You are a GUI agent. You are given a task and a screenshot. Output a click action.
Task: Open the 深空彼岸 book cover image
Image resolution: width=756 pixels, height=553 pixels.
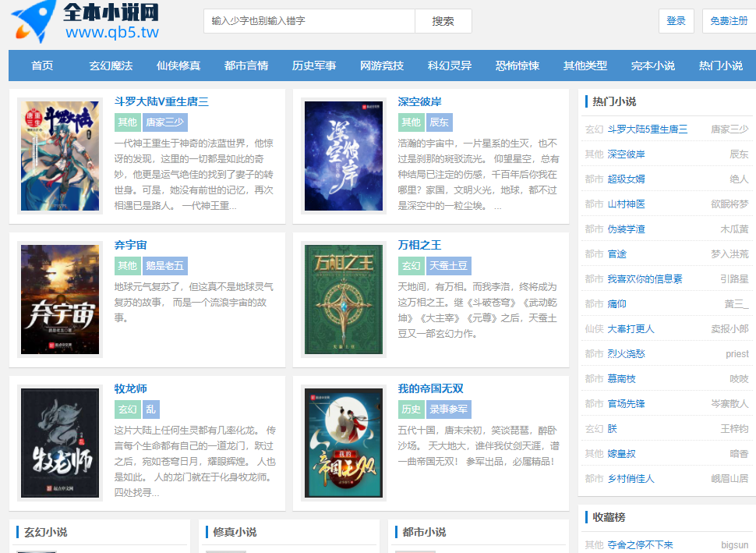point(343,156)
